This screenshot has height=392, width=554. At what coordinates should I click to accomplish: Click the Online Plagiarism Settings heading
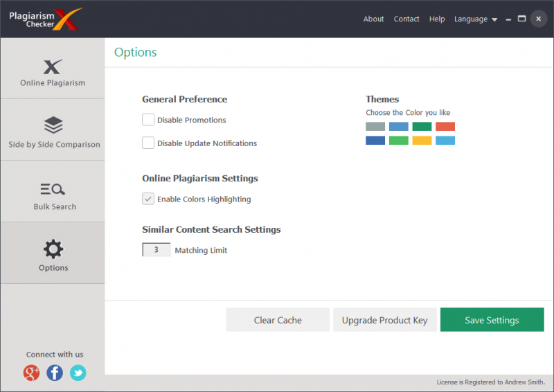click(x=200, y=178)
